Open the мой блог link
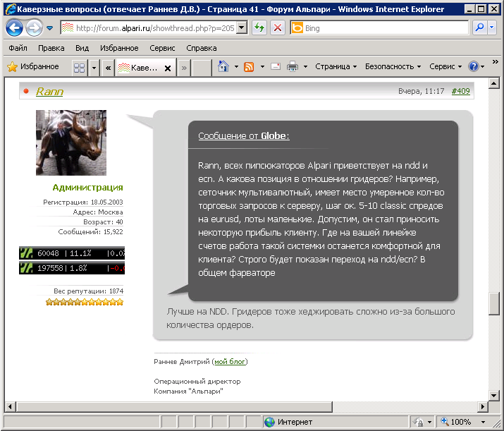The height and width of the screenshot is (431, 504). pyautogui.click(x=230, y=362)
